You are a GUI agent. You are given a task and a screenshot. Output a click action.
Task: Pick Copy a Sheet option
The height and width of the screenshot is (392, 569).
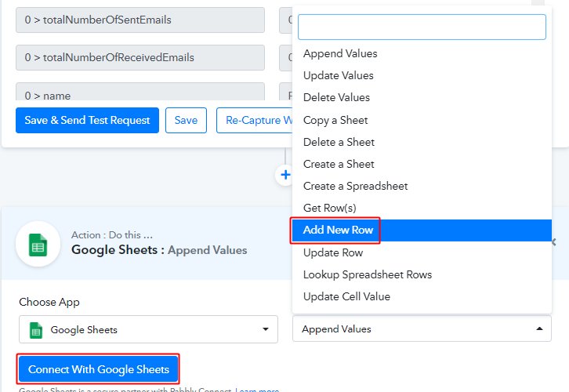pyautogui.click(x=422, y=120)
